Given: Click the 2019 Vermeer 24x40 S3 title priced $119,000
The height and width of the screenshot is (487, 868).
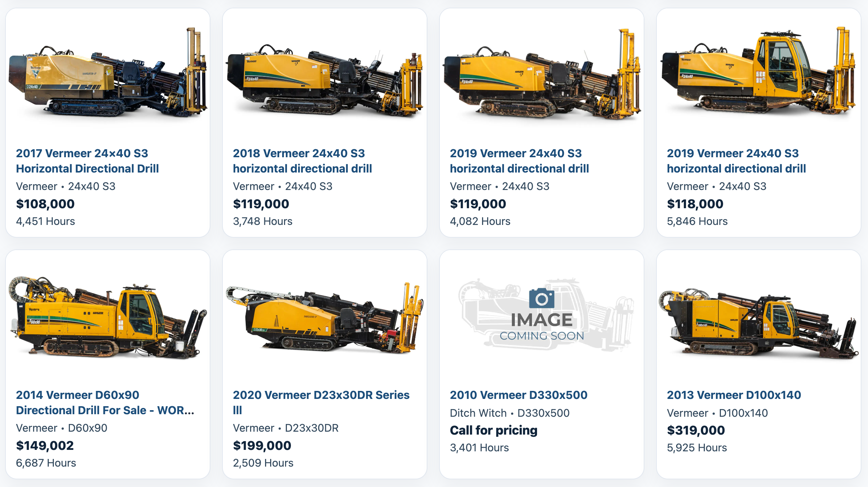Looking at the screenshot, I should (519, 161).
